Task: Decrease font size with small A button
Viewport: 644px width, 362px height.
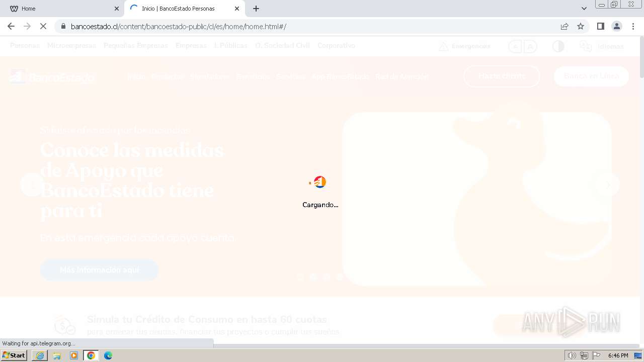Action: tap(515, 47)
